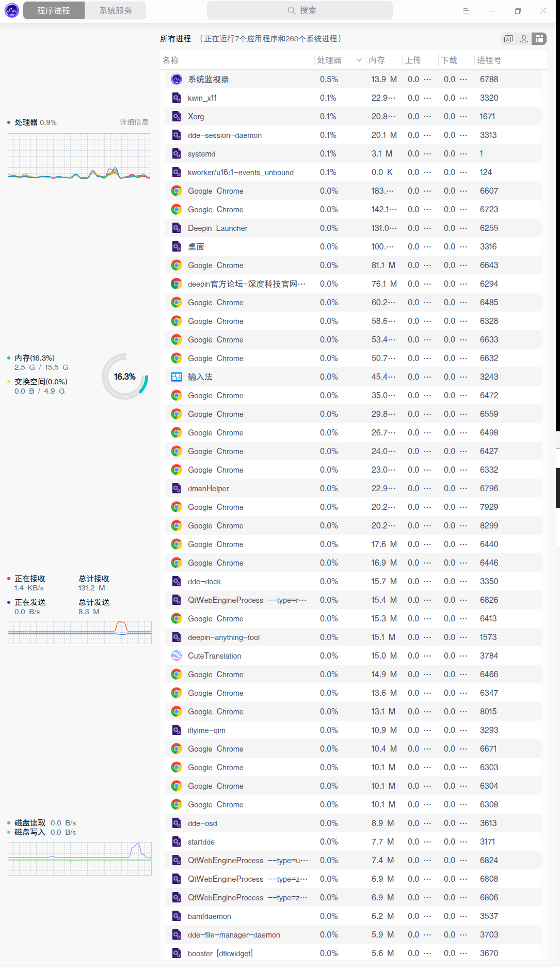Sort by 下载 column header
The height and width of the screenshot is (967, 560).
click(449, 60)
